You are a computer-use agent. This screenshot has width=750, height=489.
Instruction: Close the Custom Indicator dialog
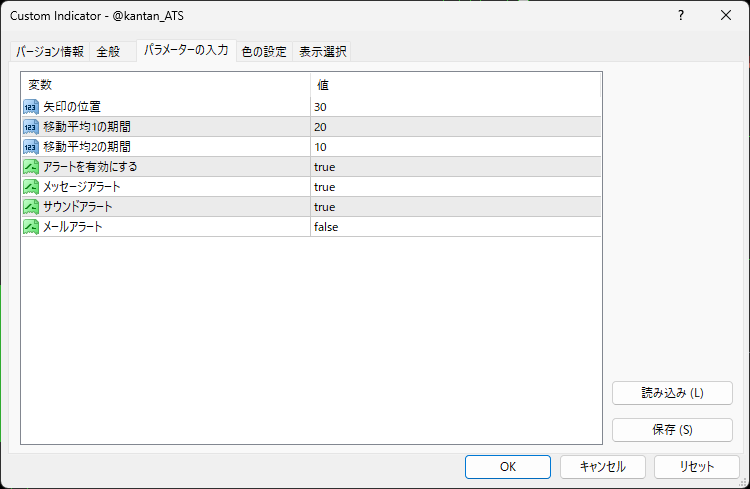click(726, 15)
